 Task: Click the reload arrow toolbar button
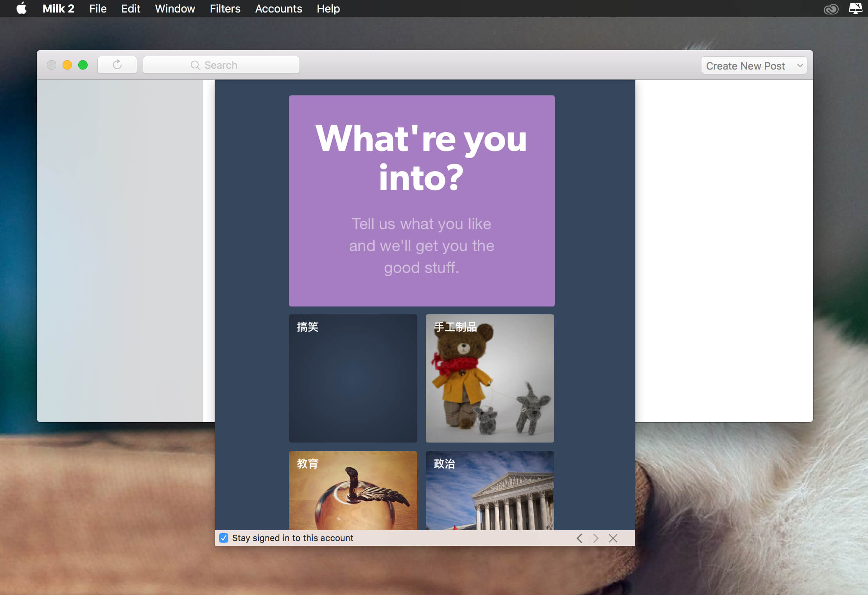tap(117, 65)
